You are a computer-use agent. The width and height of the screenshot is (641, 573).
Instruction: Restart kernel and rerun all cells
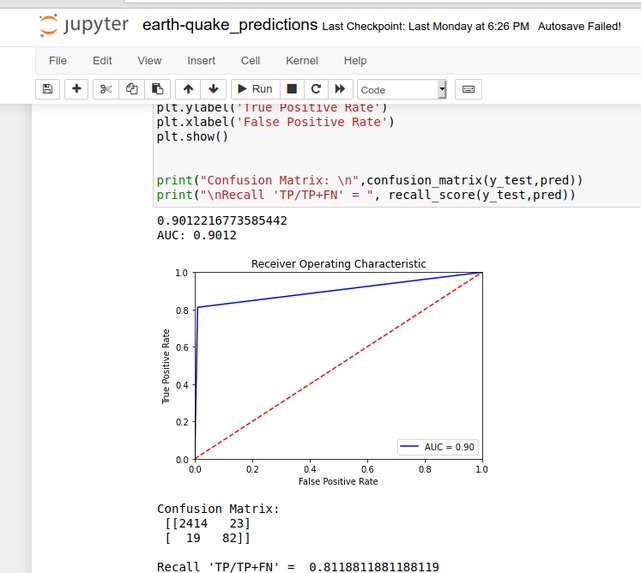[x=340, y=89]
